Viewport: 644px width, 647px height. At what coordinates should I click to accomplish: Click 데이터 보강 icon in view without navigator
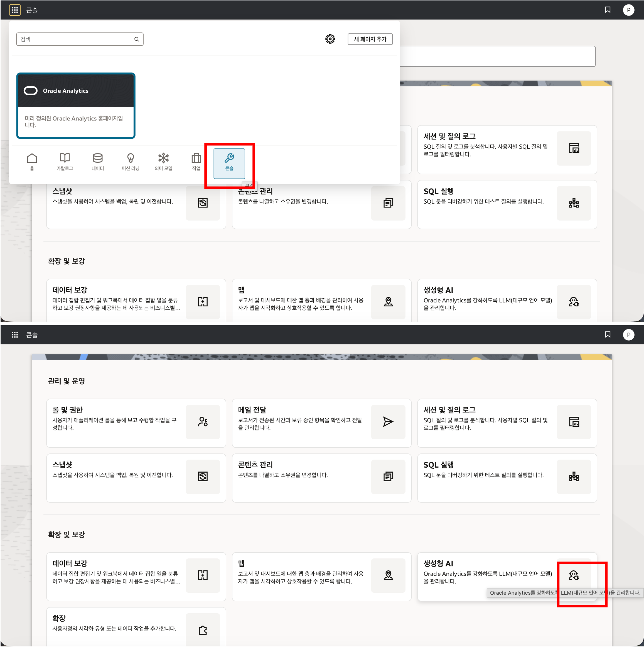coord(203,575)
